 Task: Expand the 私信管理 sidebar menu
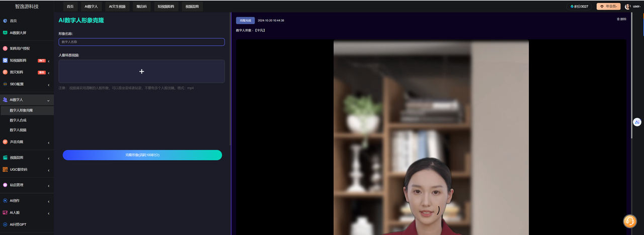[x=48, y=185]
